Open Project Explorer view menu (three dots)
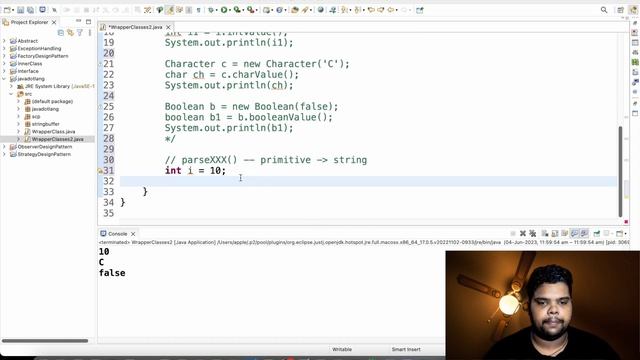The image size is (640, 360). coord(90,32)
